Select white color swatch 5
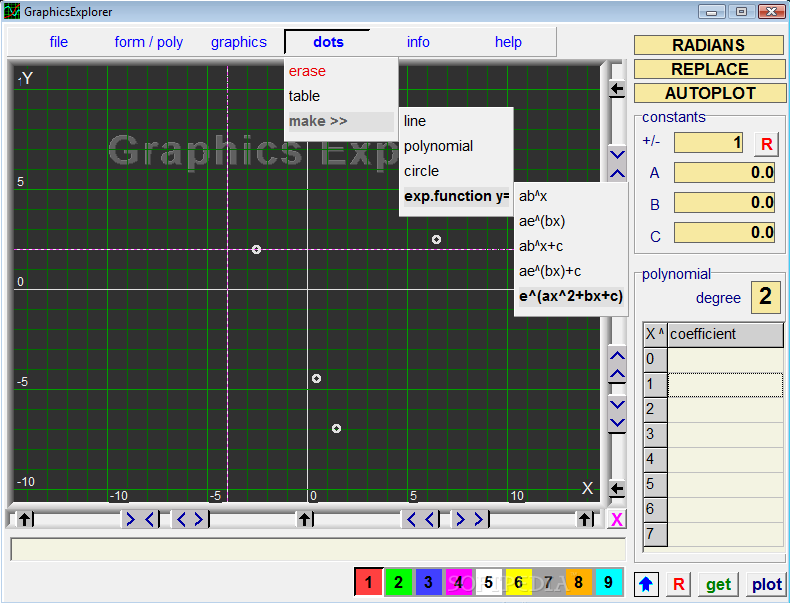 488,582
